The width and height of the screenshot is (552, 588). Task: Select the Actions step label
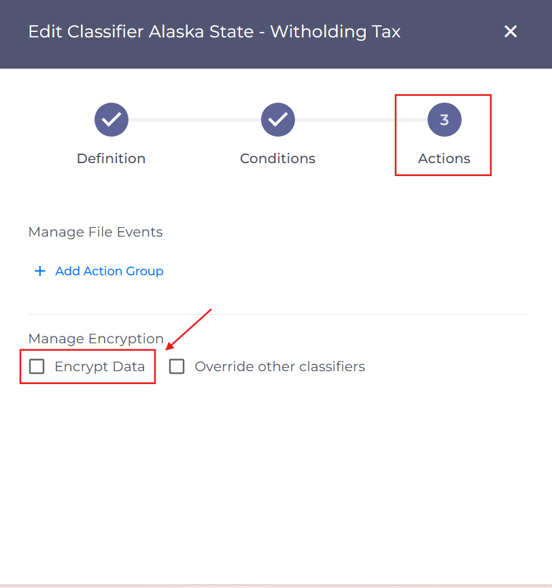(x=444, y=158)
